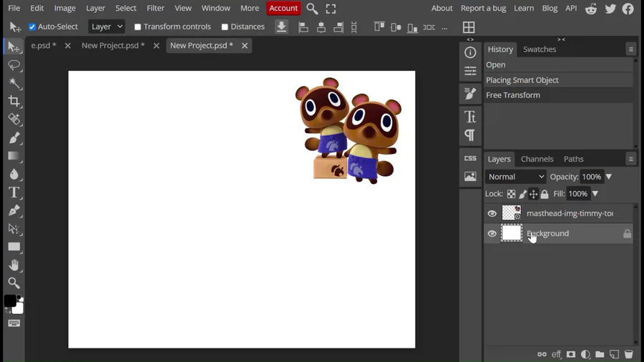Open the Paragraph panel icon
Viewport: 644px width, 362px height.
[x=470, y=135]
